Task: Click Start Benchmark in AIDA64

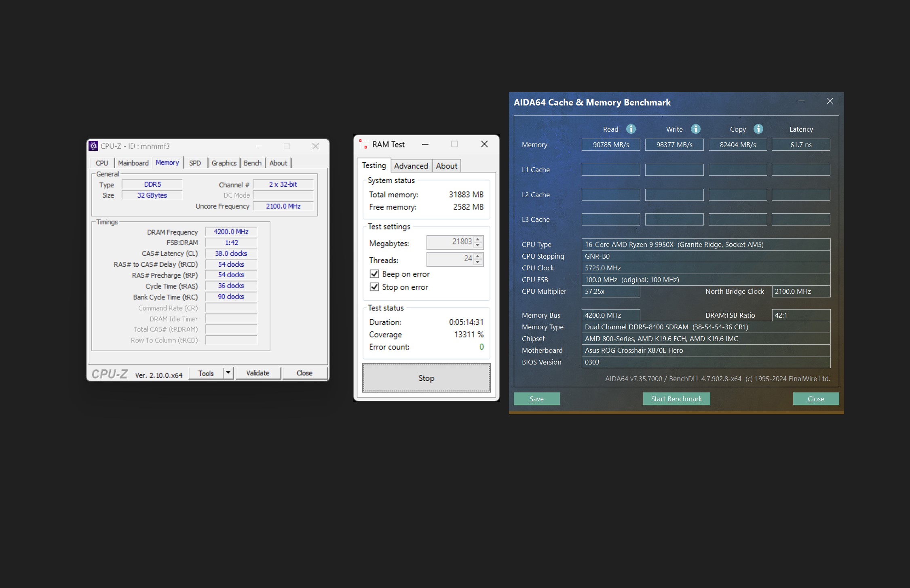Action: pos(676,399)
